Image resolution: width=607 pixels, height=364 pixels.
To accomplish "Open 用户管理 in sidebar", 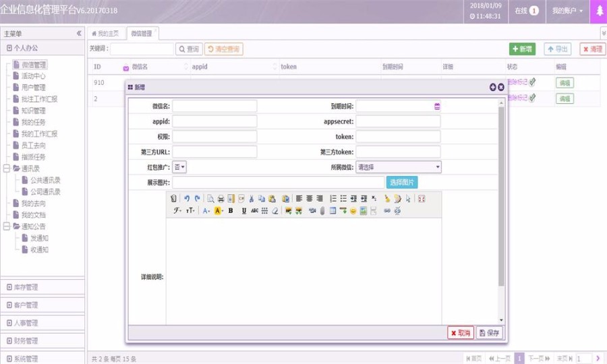I will [x=33, y=88].
